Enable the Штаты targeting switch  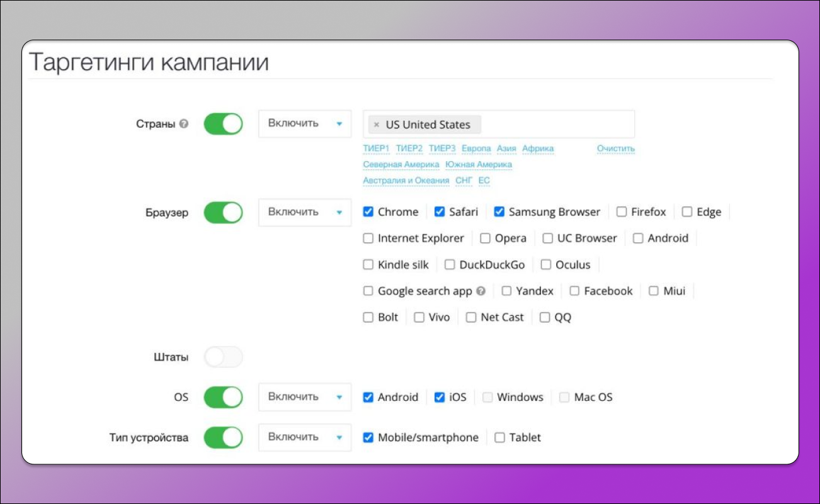(x=223, y=357)
